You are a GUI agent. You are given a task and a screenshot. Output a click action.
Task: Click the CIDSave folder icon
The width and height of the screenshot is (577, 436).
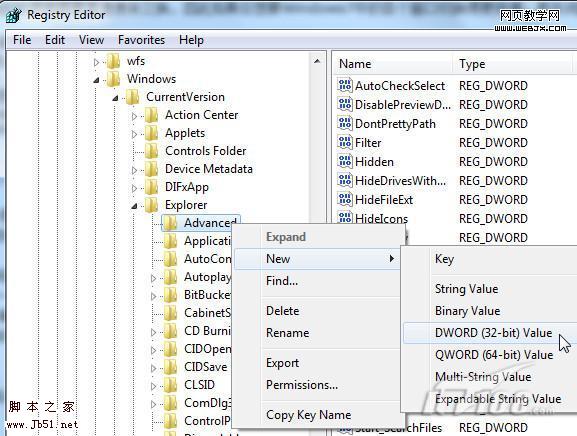coord(170,367)
